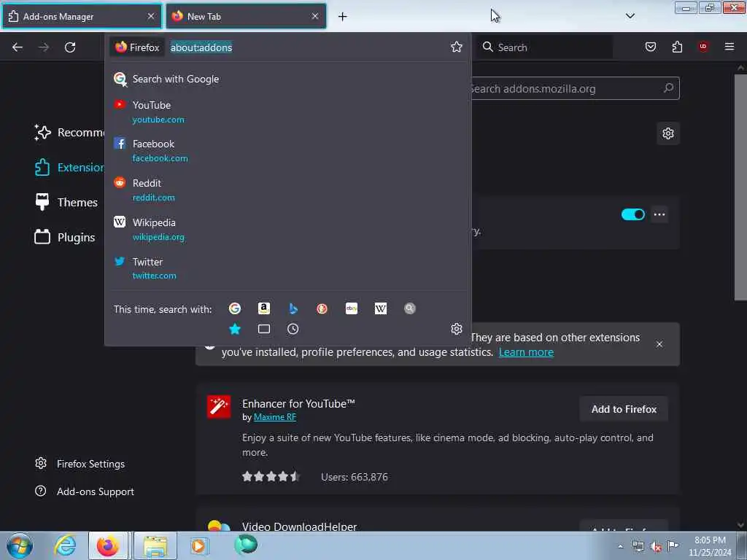This screenshot has width=747, height=560.
Task: Launch Internet Explorer from taskbar
Action: tap(64, 545)
